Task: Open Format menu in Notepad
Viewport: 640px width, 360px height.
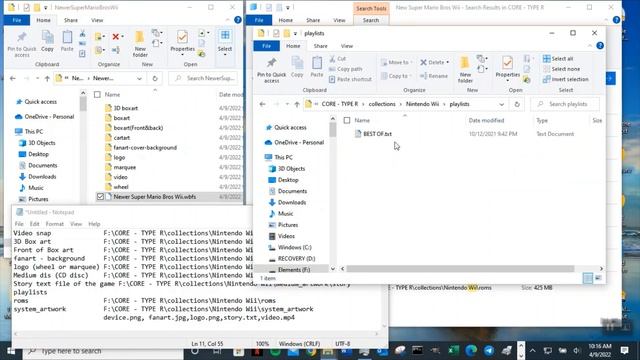Action: click(55, 224)
